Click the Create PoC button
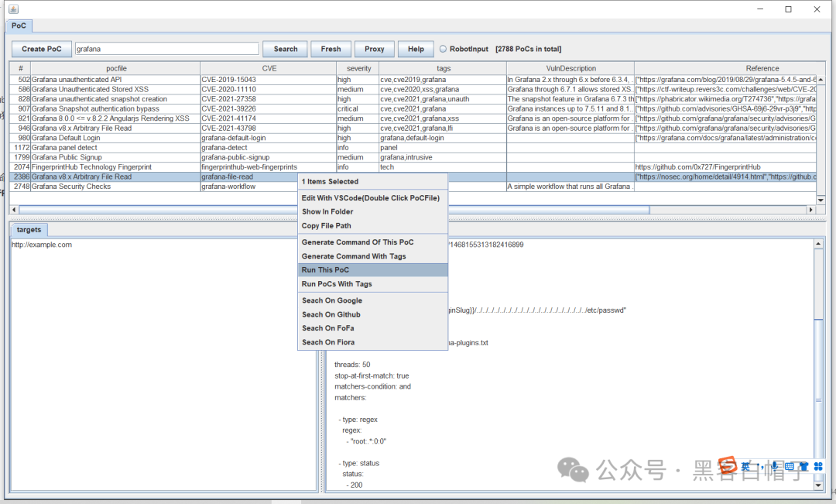This screenshot has height=504, width=836. pos(42,49)
